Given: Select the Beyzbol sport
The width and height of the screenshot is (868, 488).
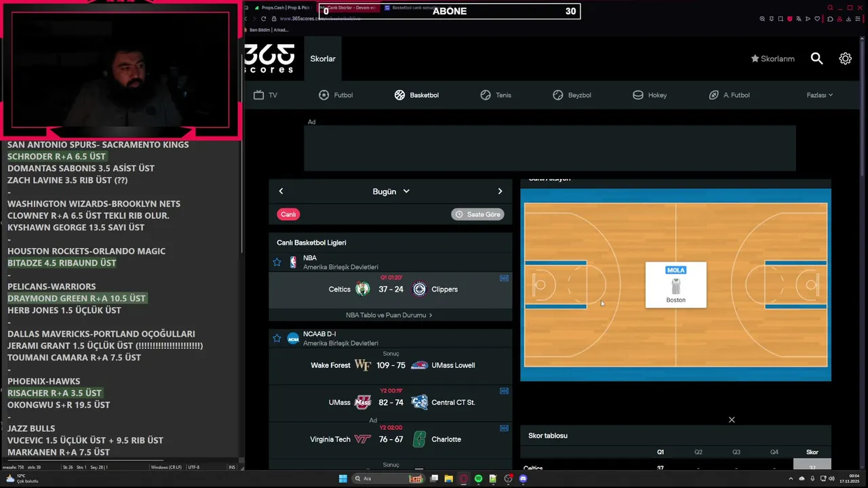Looking at the screenshot, I should tap(572, 95).
